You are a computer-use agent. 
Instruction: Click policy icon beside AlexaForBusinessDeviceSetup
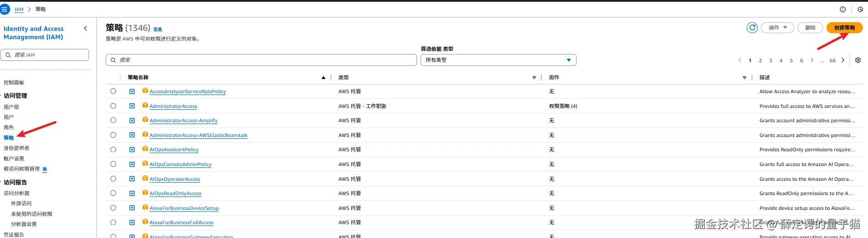[145, 208]
